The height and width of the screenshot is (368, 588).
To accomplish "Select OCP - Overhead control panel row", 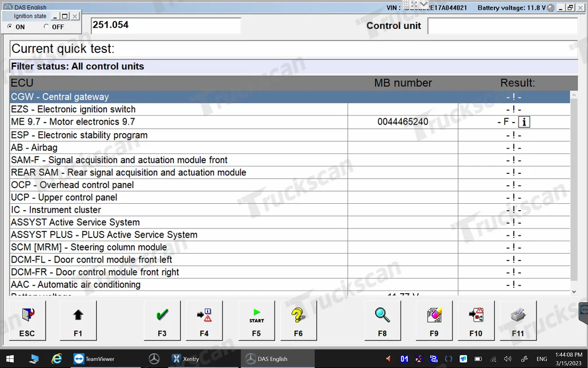I will click(x=289, y=185).
